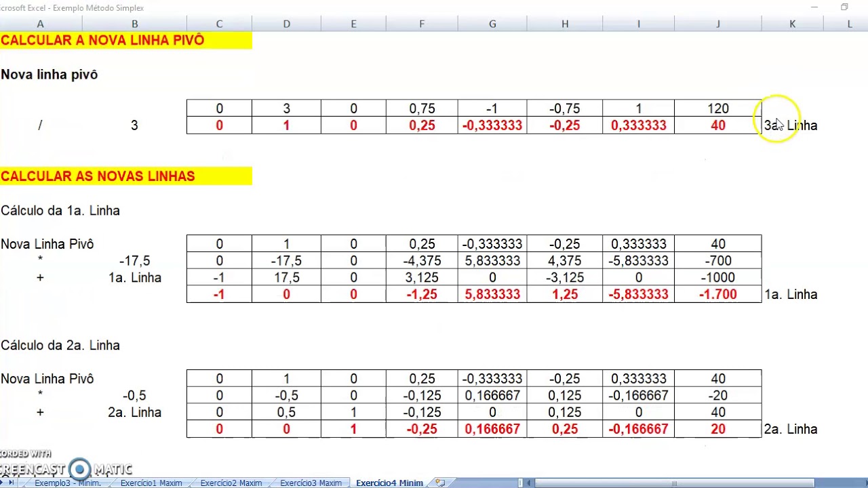This screenshot has width=868, height=488.
Task: Switch to the Exercício2 Maxim sheet tab
Action: (x=231, y=483)
